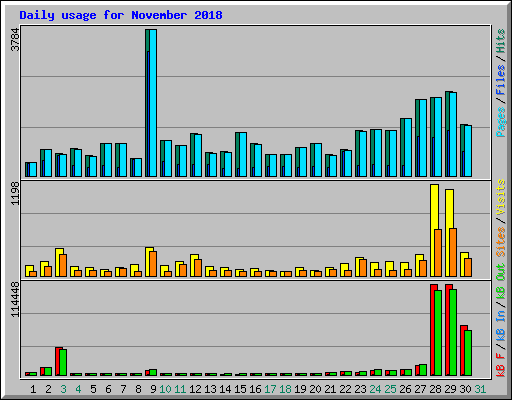This screenshot has height=400, width=512.
Task: Click day 17 label on the x-axis
Action: (x=270, y=389)
